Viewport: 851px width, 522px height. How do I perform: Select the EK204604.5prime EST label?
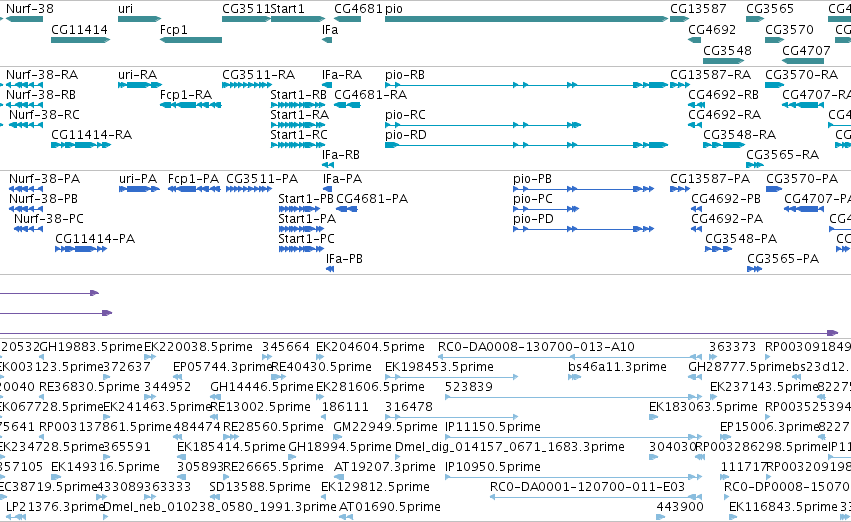click(370, 347)
